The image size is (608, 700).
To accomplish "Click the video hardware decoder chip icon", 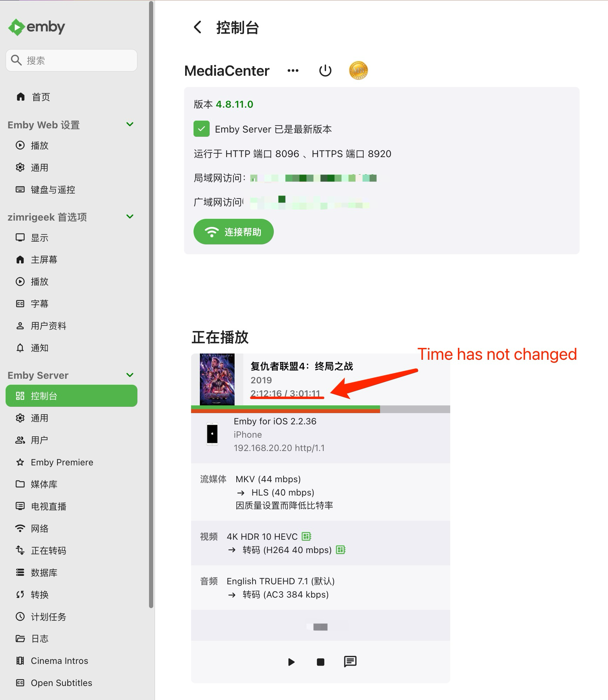I will click(306, 536).
